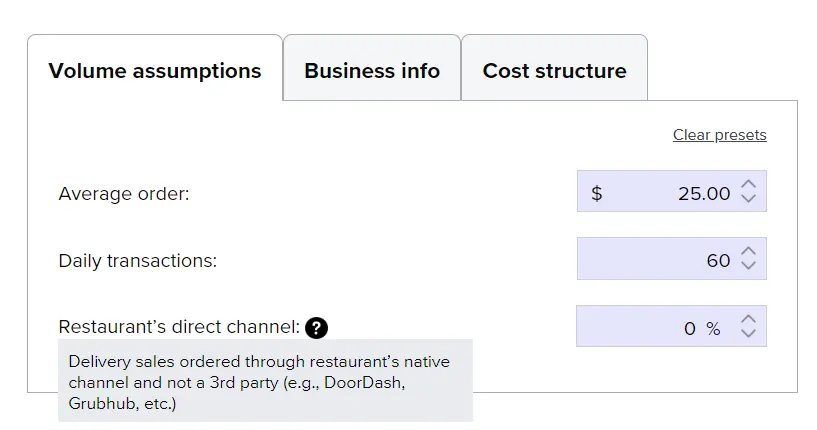The width and height of the screenshot is (817, 430).
Task: Click the Restaurant's direct channel label
Action: (179, 327)
